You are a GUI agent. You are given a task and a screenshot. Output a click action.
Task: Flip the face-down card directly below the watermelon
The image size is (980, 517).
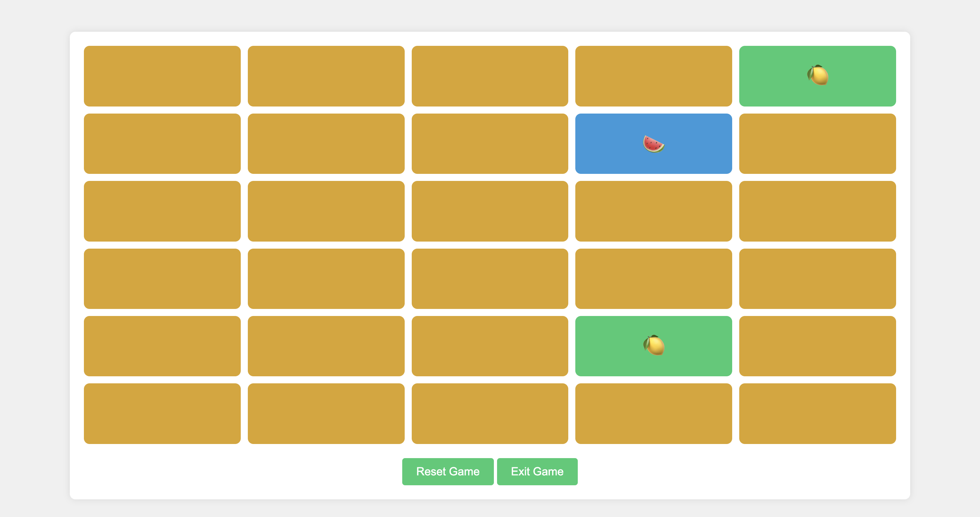pyautogui.click(x=653, y=211)
